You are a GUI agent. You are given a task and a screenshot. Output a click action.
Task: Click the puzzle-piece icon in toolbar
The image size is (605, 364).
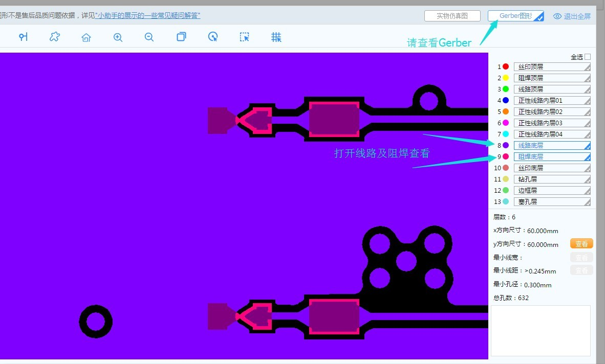(55, 37)
